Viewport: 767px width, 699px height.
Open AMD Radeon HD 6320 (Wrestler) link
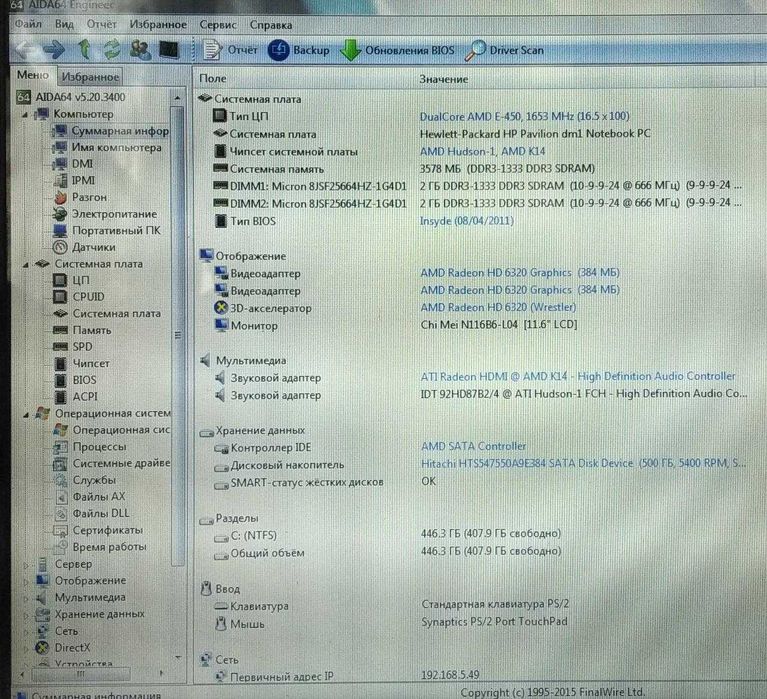click(498, 307)
